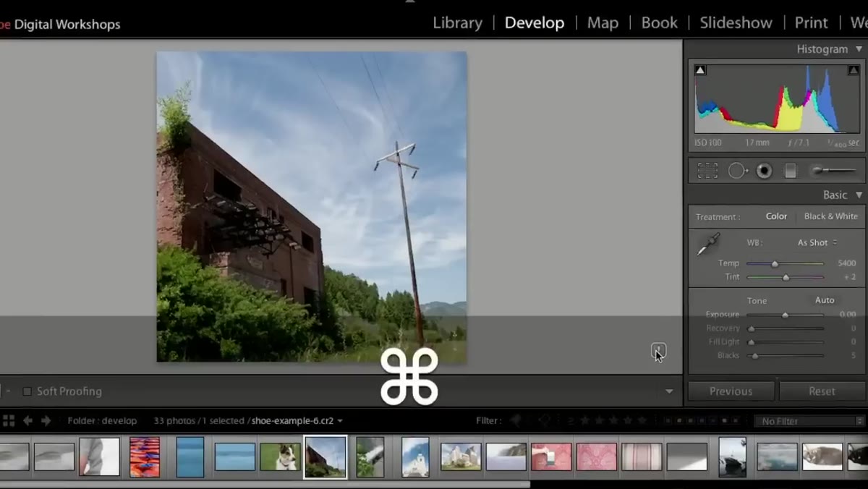Open toolbar content dropdown triangle
The width and height of the screenshot is (868, 489).
point(669,391)
